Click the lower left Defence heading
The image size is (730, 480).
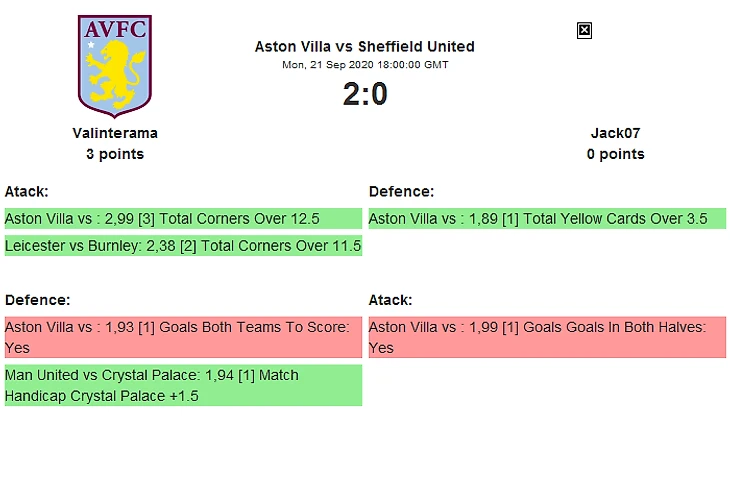click(37, 300)
